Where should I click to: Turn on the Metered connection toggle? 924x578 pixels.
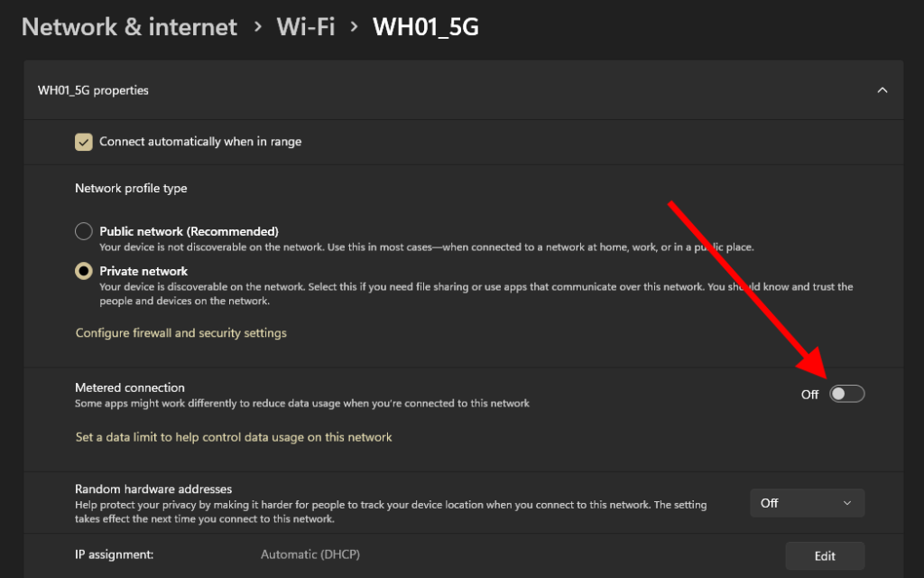coord(847,394)
